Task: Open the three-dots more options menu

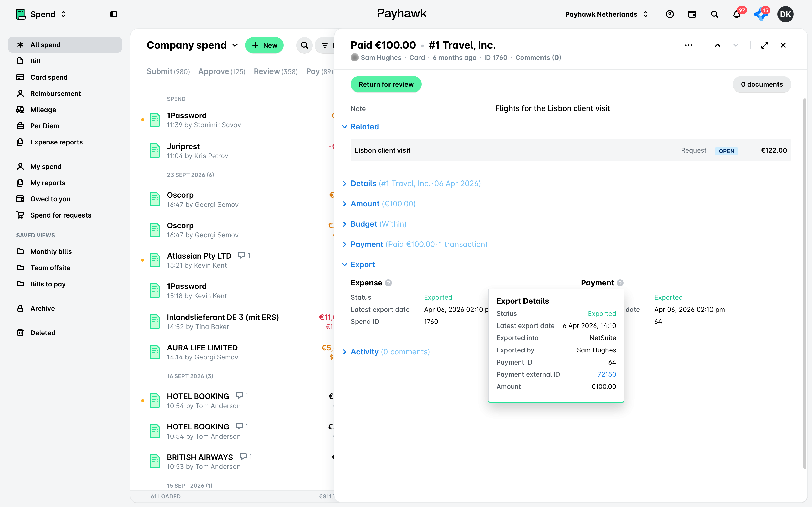Action: [688, 45]
